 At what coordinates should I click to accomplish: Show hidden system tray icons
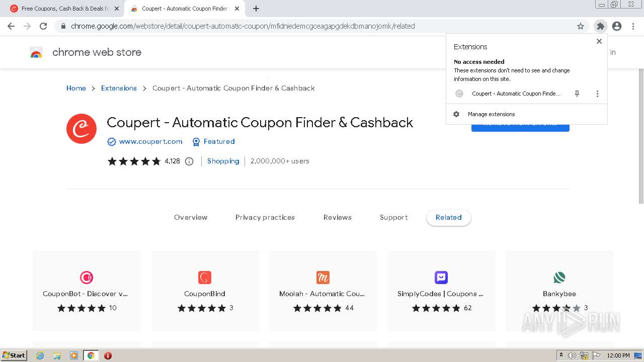561,355
